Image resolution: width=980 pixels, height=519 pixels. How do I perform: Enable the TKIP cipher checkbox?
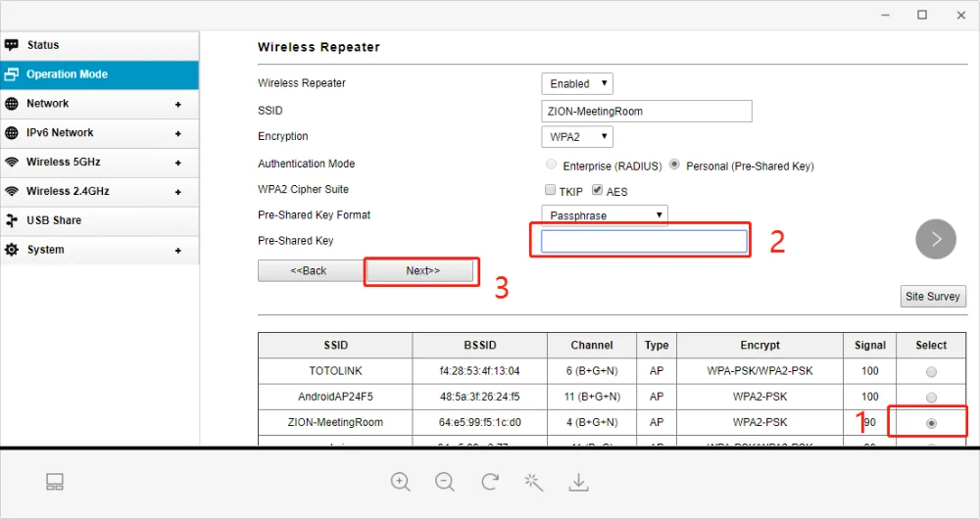click(550, 190)
